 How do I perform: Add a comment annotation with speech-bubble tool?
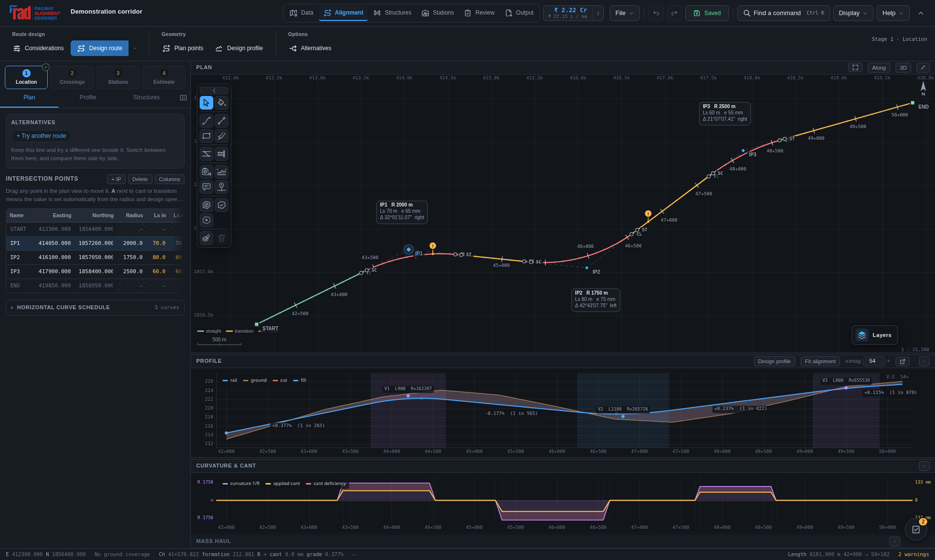pyautogui.click(x=206, y=187)
